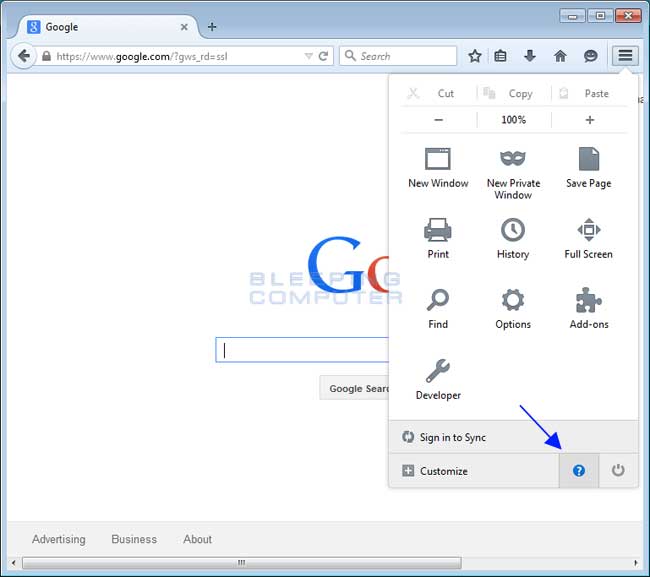Reset zoom at 100% label

point(514,120)
